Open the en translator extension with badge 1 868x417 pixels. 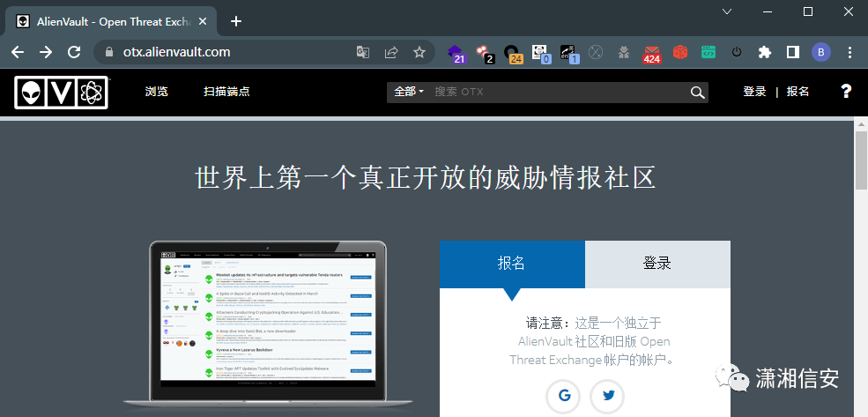click(x=569, y=53)
